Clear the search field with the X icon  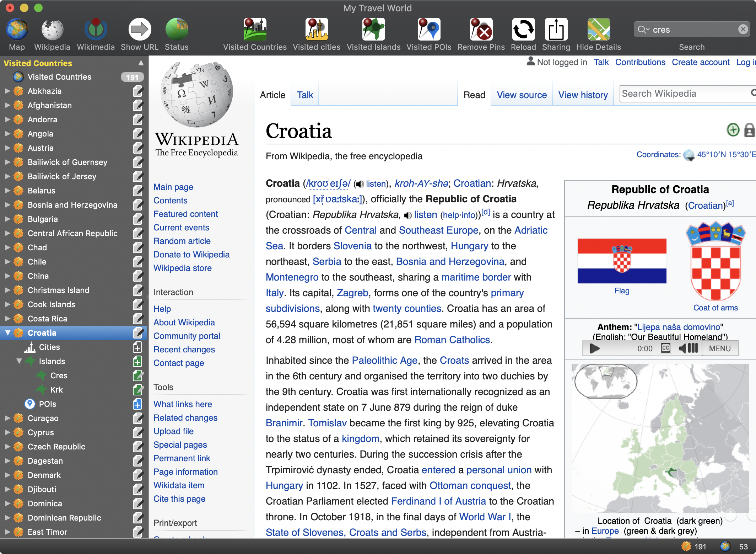pyautogui.click(x=743, y=29)
